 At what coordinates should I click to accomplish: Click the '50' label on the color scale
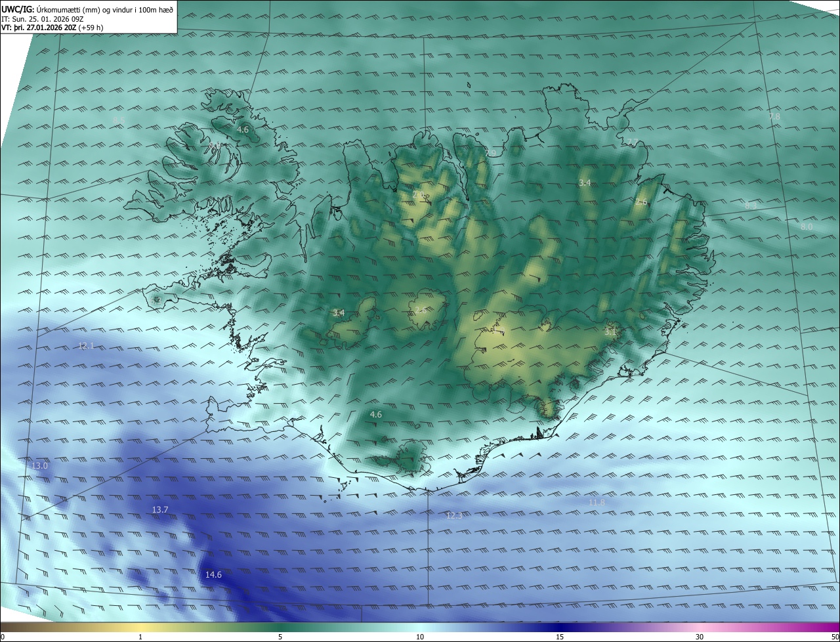point(835,637)
